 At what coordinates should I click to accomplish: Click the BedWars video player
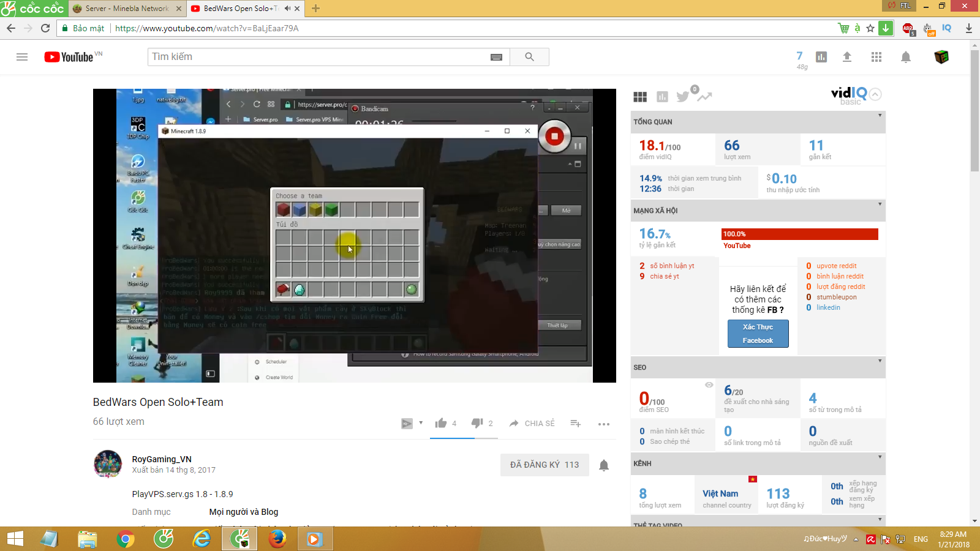pyautogui.click(x=355, y=236)
